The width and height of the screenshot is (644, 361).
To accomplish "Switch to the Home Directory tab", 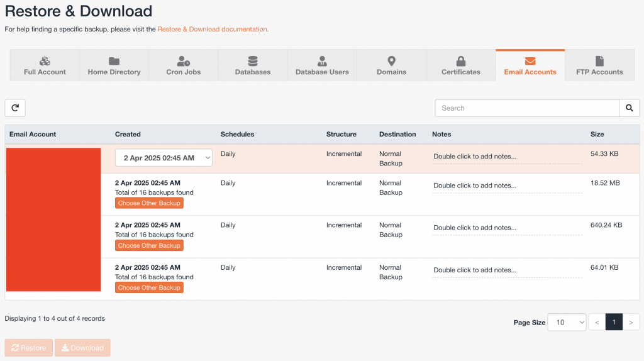I will [x=114, y=65].
